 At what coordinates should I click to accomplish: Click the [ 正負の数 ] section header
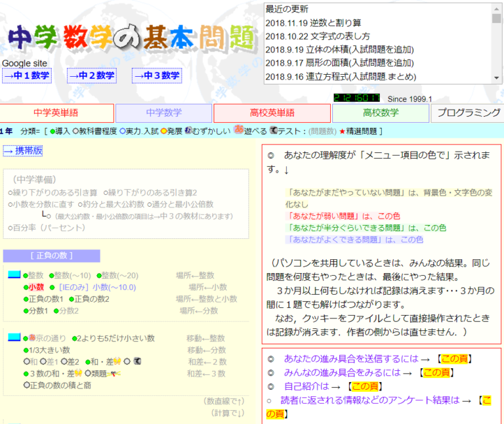51,255
